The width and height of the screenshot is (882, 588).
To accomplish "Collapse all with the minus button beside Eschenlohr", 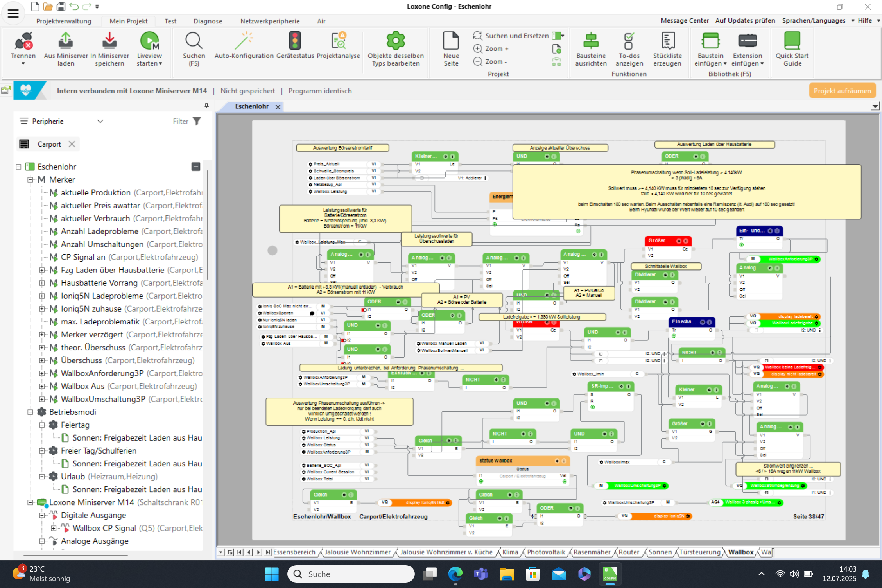I will pos(196,167).
